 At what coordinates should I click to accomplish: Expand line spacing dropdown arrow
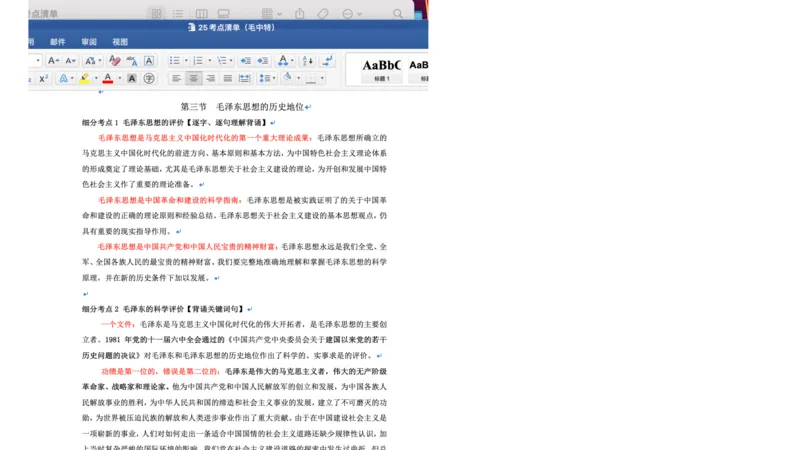274,78
